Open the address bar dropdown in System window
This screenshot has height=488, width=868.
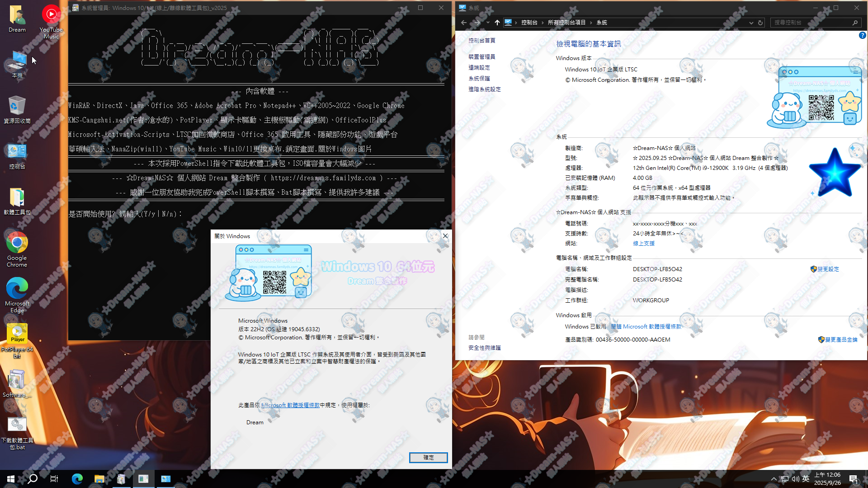[x=750, y=23]
